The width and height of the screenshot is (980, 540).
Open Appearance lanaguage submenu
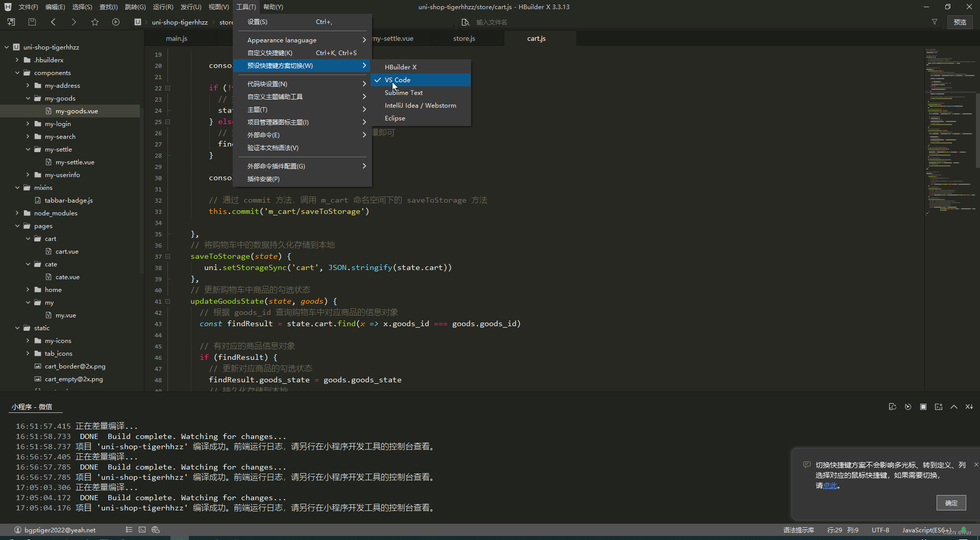[303, 40]
